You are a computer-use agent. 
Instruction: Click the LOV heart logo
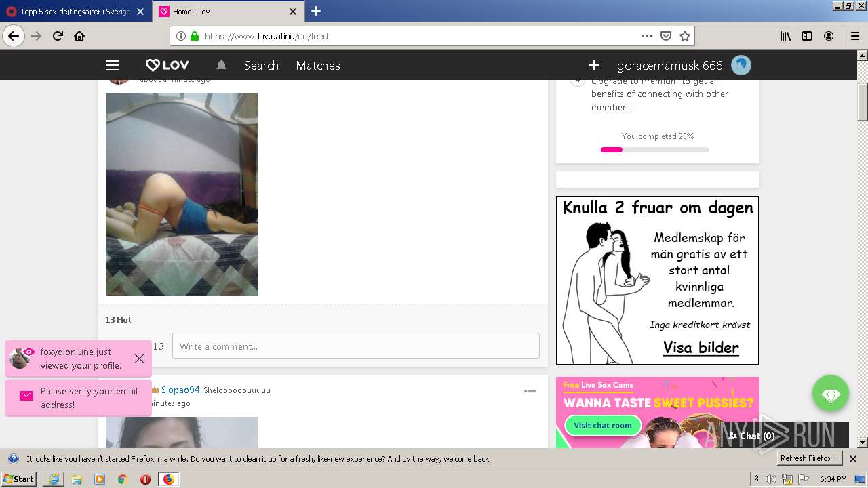coord(167,66)
